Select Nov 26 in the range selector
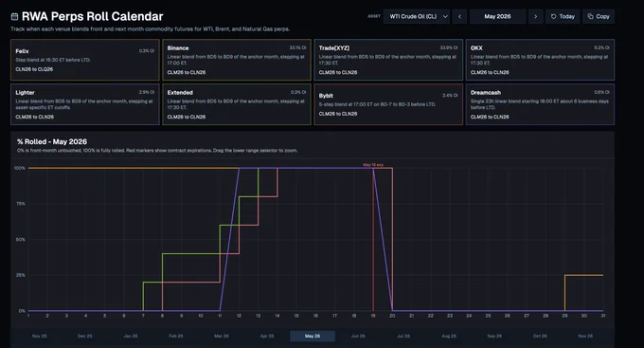Image resolution: width=644 pixels, height=348 pixels. pos(585,336)
